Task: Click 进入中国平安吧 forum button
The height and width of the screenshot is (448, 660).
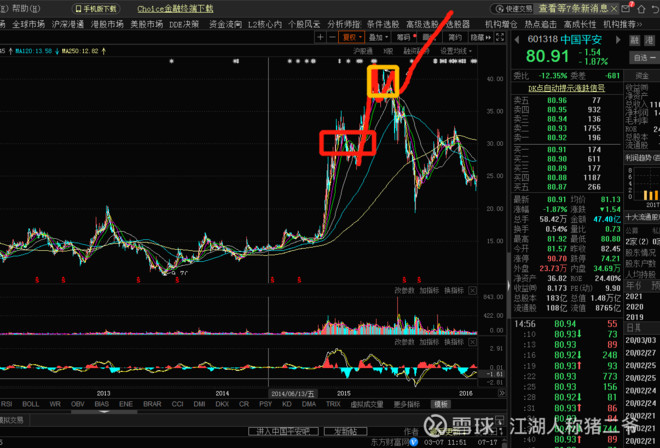Action: click(282, 431)
